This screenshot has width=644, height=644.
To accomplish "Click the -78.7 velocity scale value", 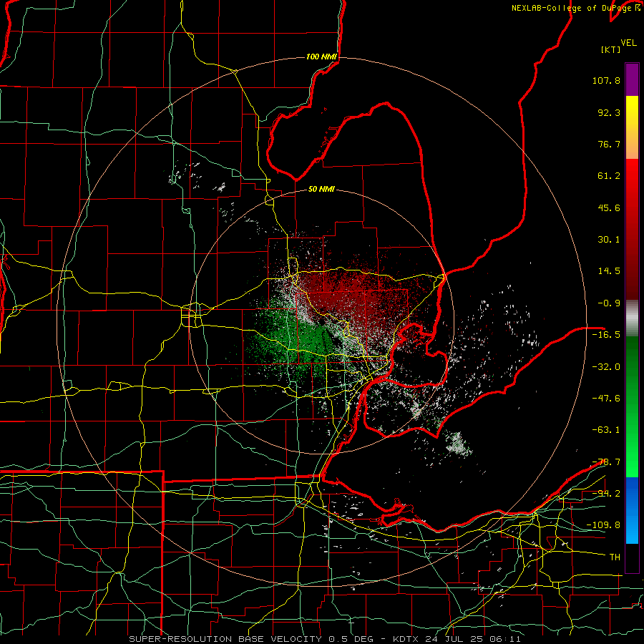I will tap(606, 462).
